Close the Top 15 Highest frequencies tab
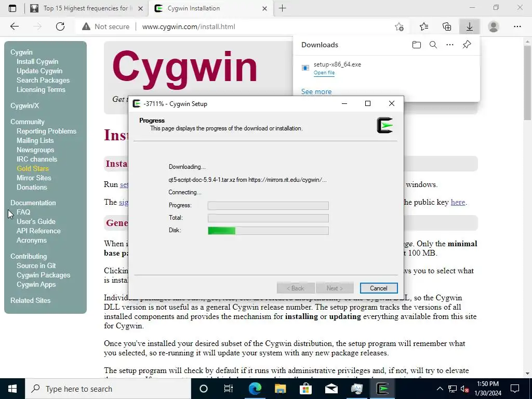Screen dimensions: 532x399 (x=140, y=8)
